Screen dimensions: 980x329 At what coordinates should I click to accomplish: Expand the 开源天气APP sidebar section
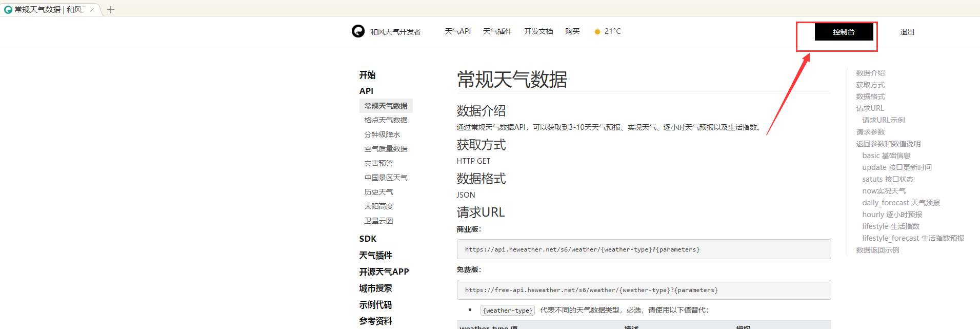click(384, 272)
